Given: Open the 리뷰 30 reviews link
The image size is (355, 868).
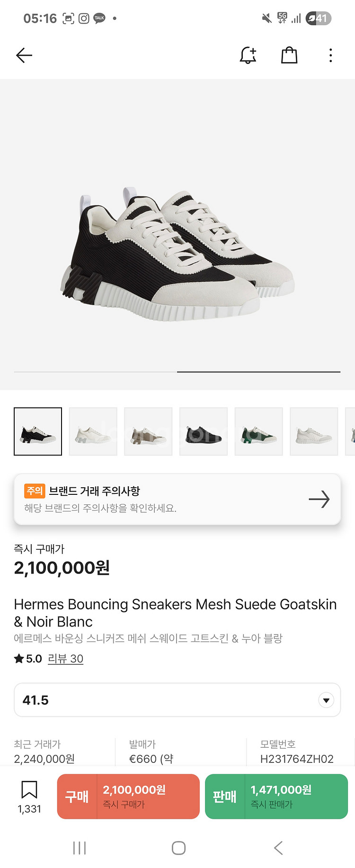Looking at the screenshot, I should click(65, 659).
